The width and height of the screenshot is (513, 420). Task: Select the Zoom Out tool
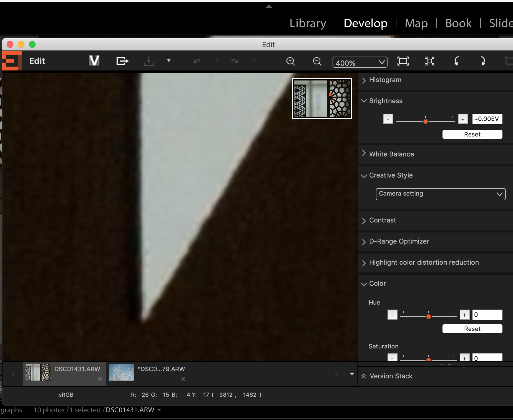(x=317, y=61)
